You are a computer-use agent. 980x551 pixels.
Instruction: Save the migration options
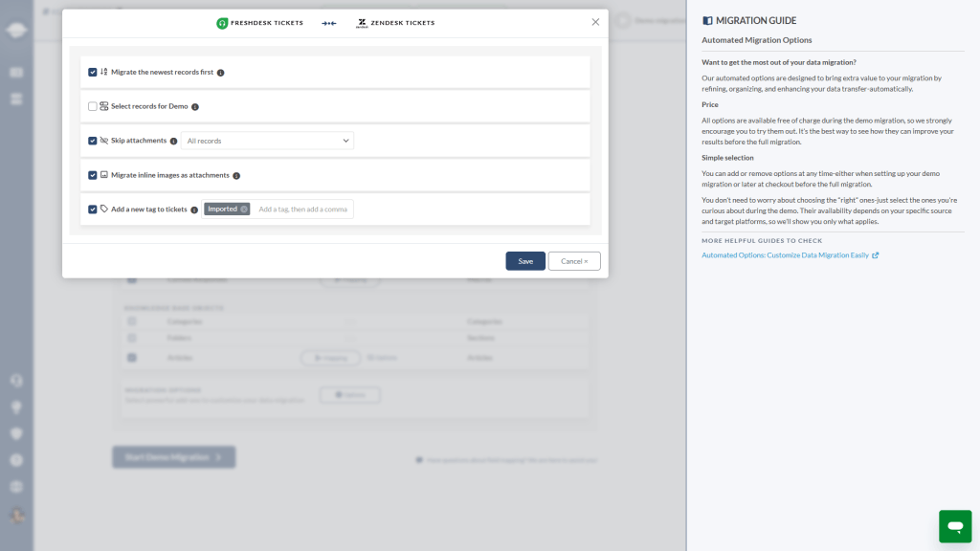click(525, 261)
